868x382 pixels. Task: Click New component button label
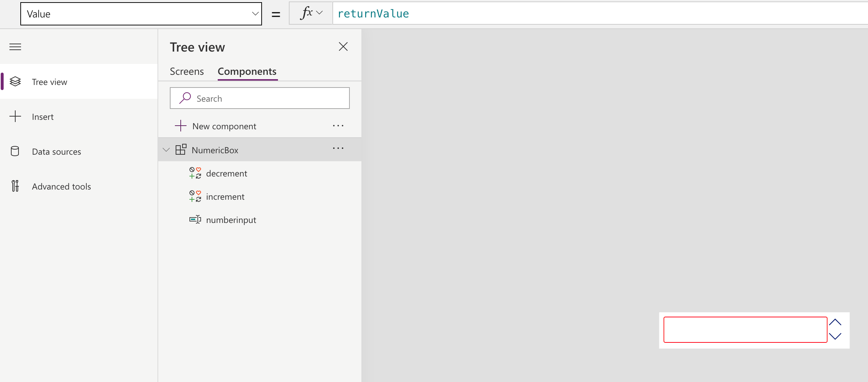click(224, 126)
